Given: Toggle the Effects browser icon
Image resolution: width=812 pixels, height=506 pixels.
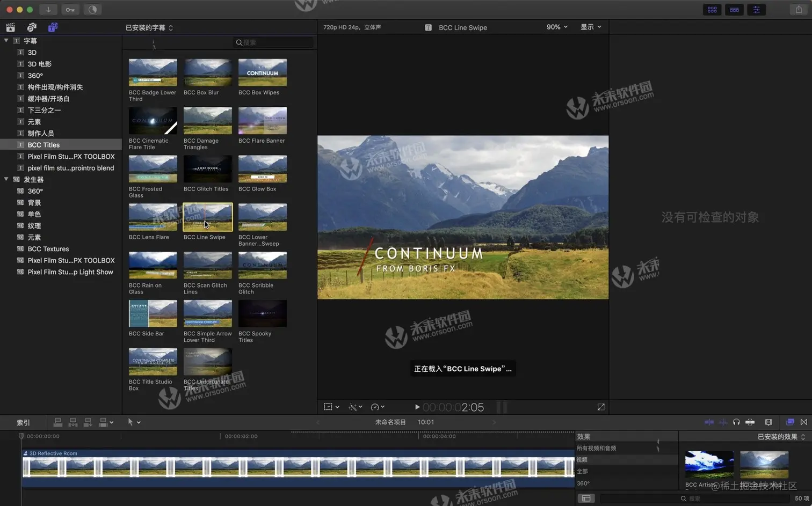Looking at the screenshot, I should tap(790, 422).
